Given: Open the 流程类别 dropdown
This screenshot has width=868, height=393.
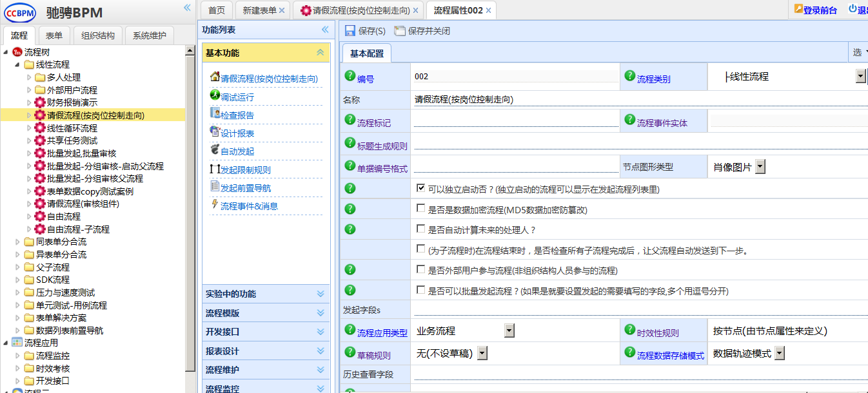Looking at the screenshot, I should click(x=861, y=75).
